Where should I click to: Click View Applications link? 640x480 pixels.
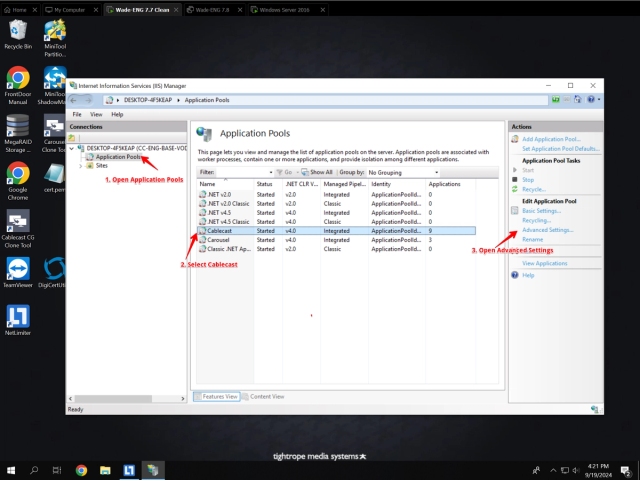544,263
